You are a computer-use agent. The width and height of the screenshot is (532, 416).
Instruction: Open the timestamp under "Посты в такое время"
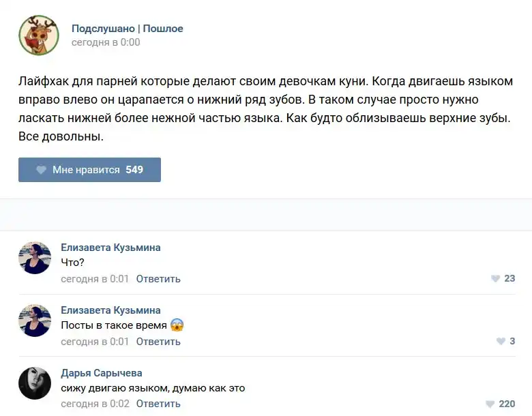pyautogui.click(x=95, y=341)
